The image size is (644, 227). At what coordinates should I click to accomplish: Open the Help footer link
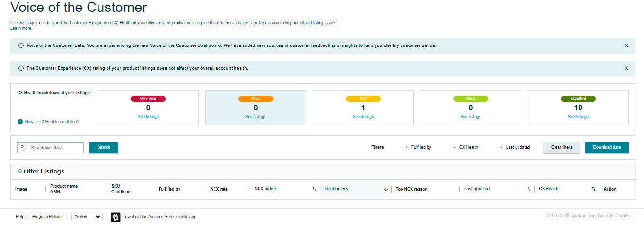coord(20,217)
